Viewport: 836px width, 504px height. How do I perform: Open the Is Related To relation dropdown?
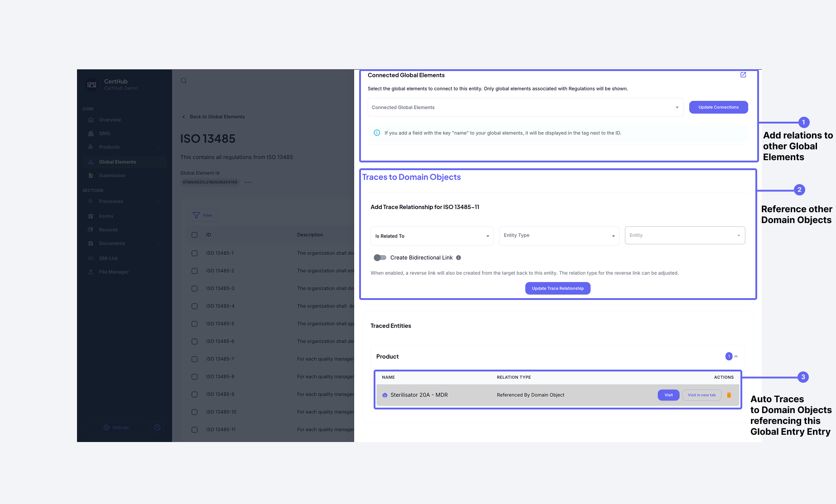432,236
